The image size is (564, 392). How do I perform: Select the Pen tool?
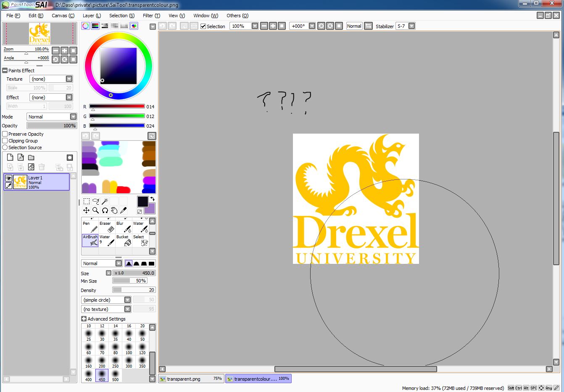coord(90,227)
